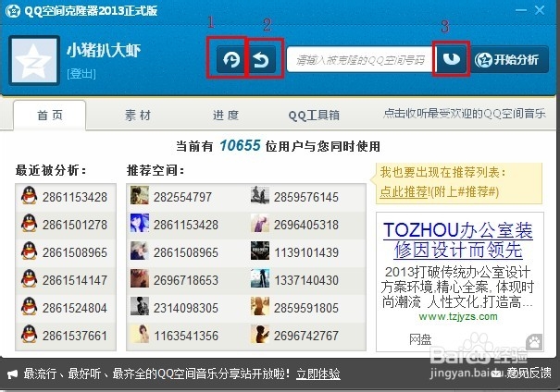Open the 进度 tab
560x392 pixels.
[226, 116]
